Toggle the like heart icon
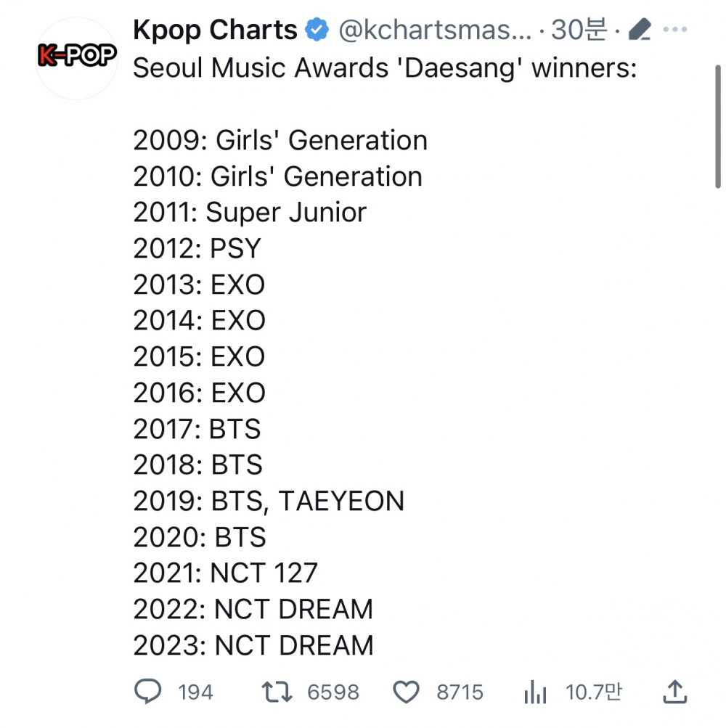 click(x=406, y=692)
